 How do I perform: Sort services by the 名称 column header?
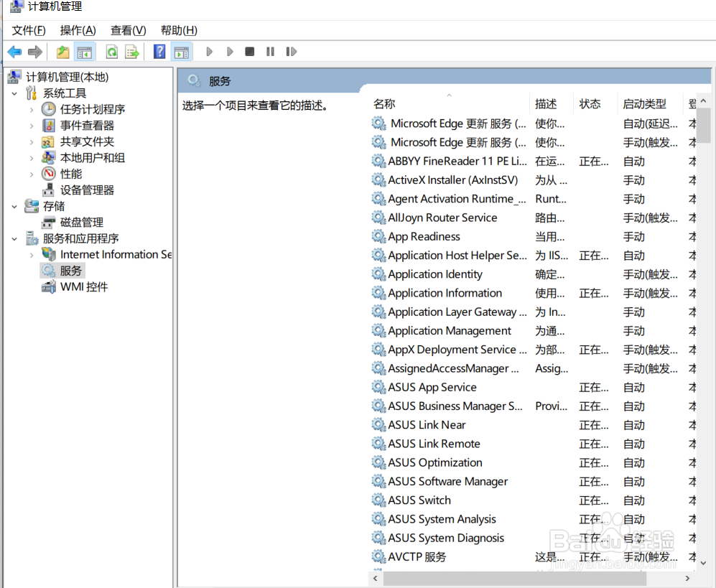point(383,103)
